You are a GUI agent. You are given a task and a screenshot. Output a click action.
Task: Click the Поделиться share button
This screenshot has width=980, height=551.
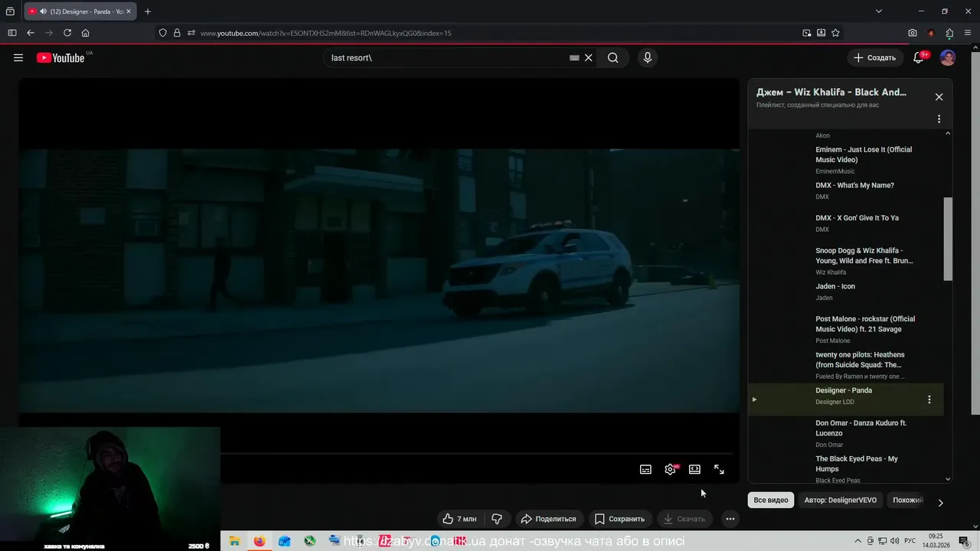coord(549,519)
